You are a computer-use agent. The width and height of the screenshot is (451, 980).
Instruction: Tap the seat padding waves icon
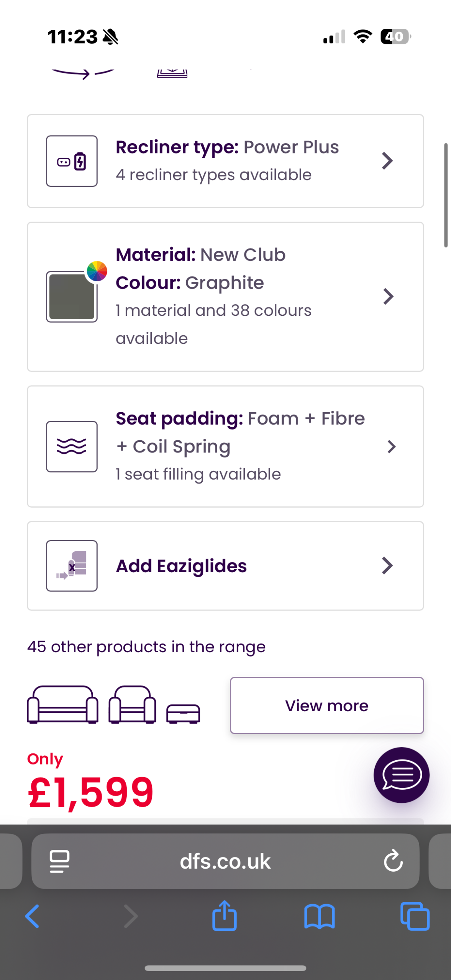(x=72, y=446)
